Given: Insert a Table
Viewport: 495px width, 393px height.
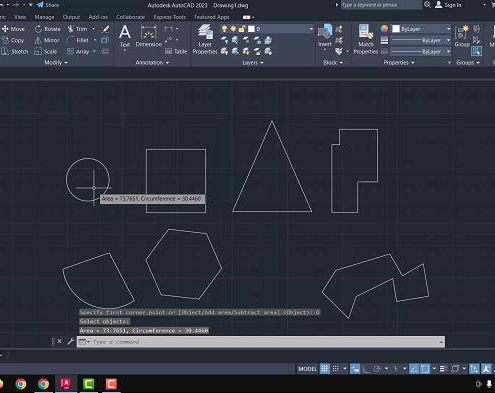Looking at the screenshot, I should [x=176, y=52].
